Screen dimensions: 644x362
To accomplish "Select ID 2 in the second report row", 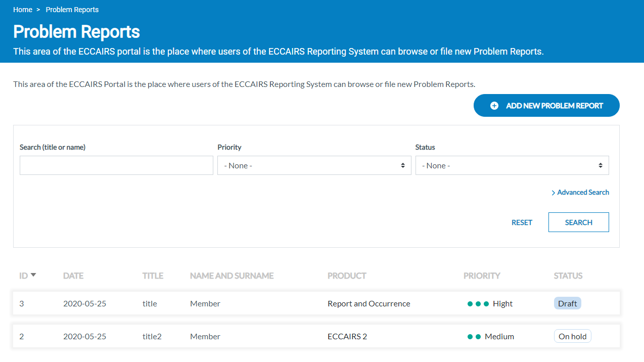I will (22, 336).
